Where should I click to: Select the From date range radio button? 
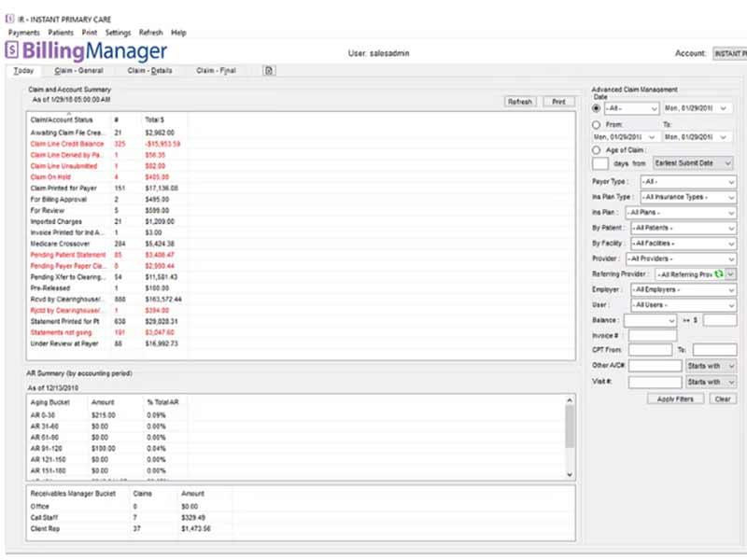click(x=596, y=125)
